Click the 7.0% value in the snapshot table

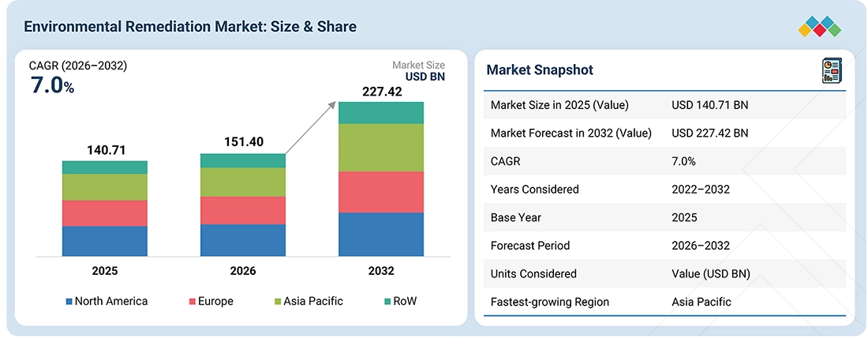[683, 161]
